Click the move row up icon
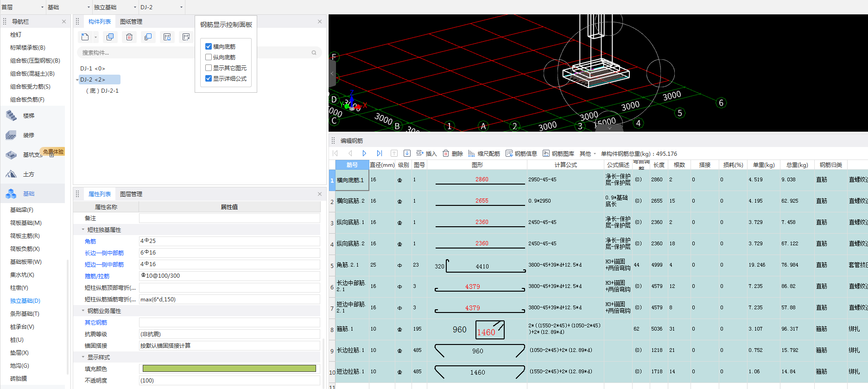This screenshot has height=389, width=868. 394,153
